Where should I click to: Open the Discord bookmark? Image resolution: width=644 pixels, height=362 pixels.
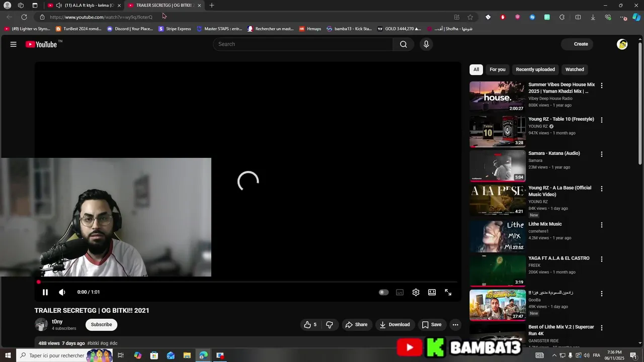click(x=130, y=29)
